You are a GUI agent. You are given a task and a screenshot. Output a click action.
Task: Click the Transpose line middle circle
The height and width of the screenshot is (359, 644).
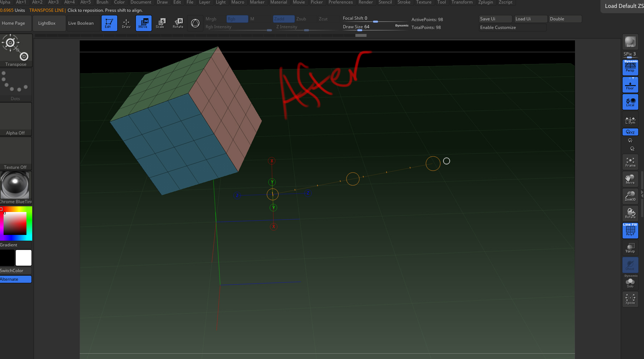353,179
